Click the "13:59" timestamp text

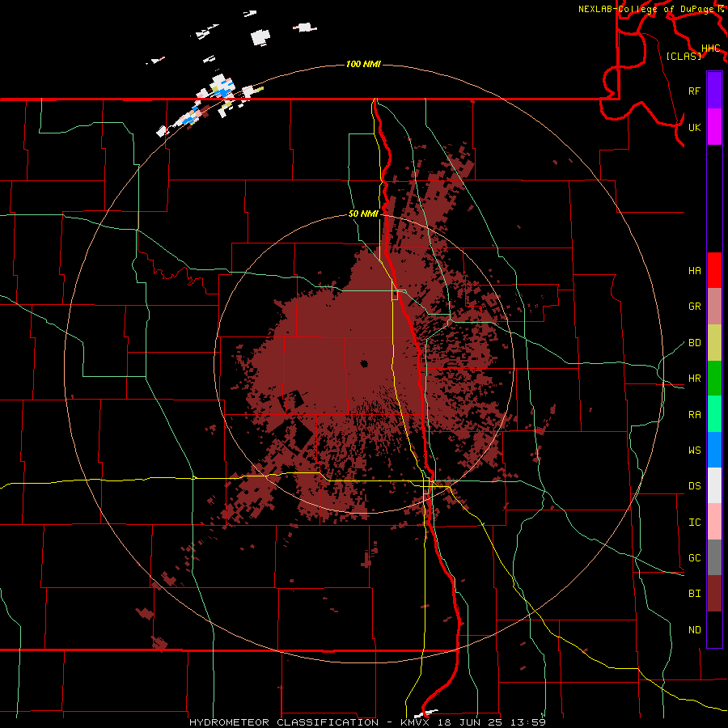click(529, 722)
